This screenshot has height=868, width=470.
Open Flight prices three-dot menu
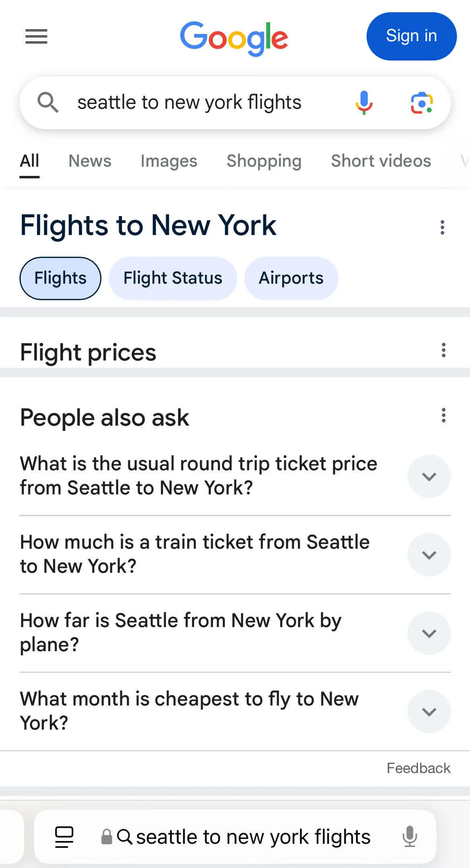tap(443, 350)
